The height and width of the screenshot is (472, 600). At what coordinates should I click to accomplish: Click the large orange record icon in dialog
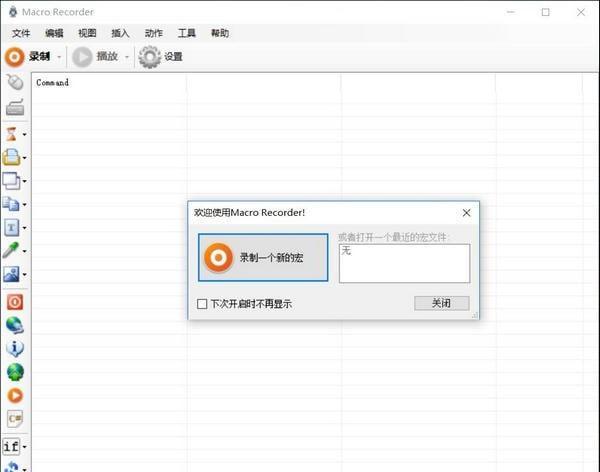(x=218, y=258)
